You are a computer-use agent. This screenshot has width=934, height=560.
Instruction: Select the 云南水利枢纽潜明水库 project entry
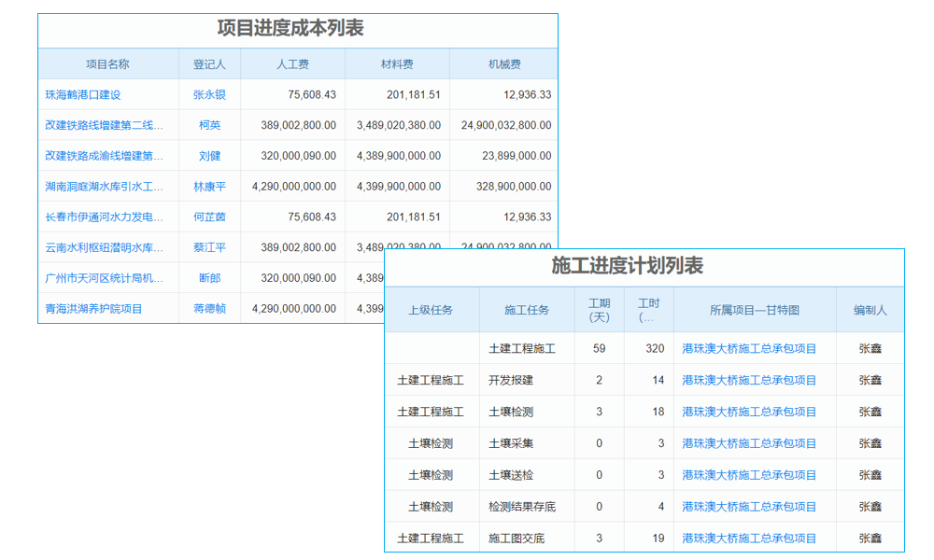pos(106,247)
